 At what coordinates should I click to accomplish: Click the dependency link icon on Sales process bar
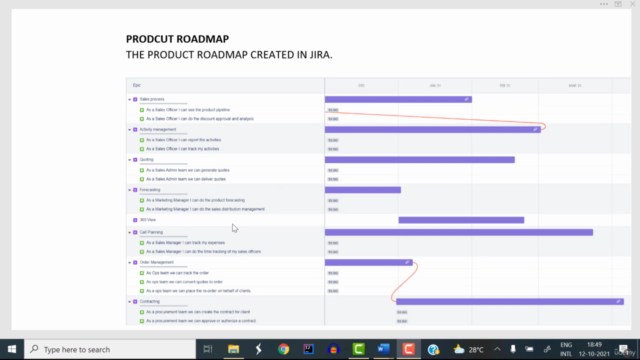(x=467, y=99)
